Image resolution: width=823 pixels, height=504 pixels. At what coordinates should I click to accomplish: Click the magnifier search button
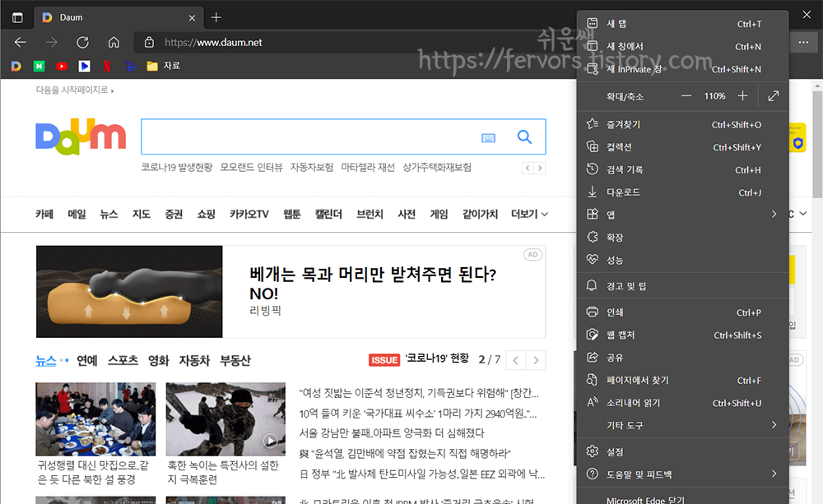(x=524, y=136)
